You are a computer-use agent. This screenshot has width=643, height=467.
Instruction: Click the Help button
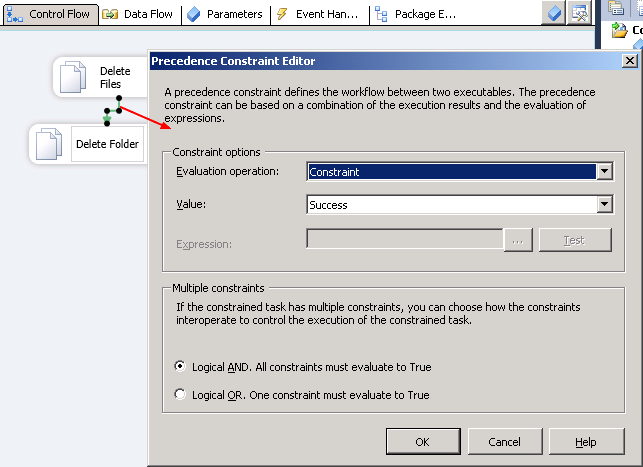click(x=586, y=442)
